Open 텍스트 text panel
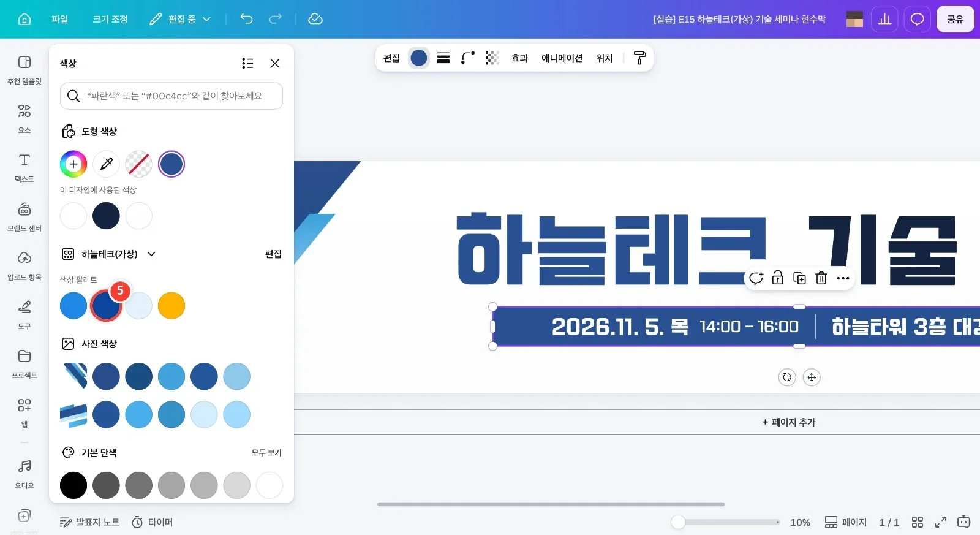Viewport: 980px width, 535px height. pyautogui.click(x=24, y=167)
